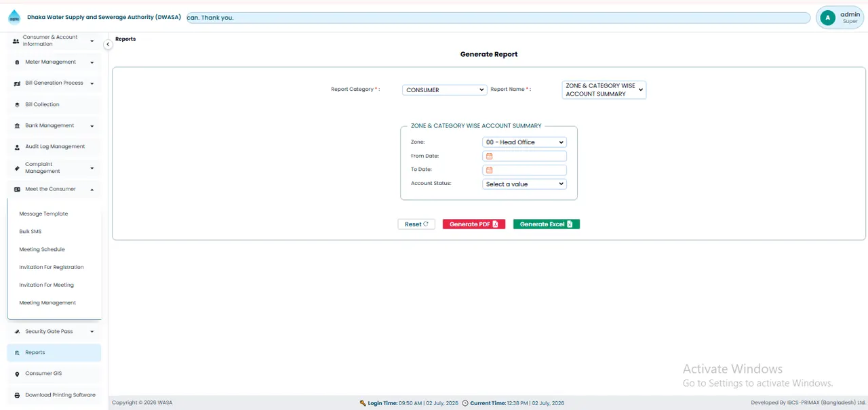Click the scrolling notice banner
868x410 pixels.
pyautogui.click(x=498, y=18)
